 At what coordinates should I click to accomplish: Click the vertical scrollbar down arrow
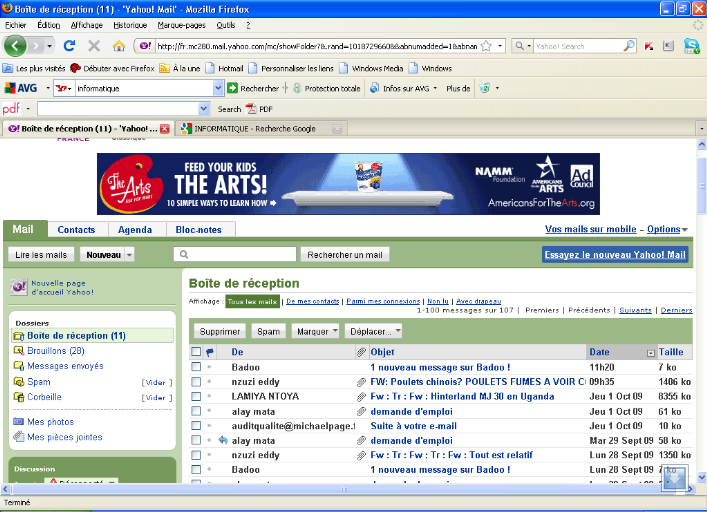(702, 477)
